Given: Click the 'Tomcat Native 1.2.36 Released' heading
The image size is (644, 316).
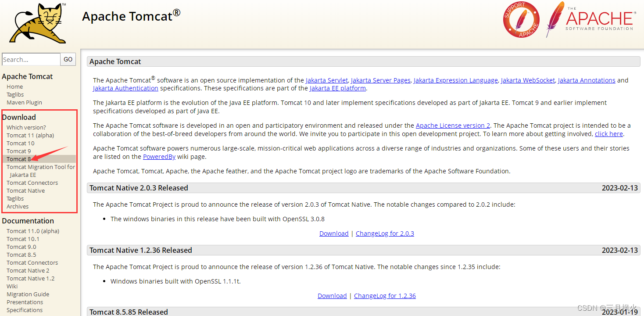Looking at the screenshot, I should [x=141, y=250].
